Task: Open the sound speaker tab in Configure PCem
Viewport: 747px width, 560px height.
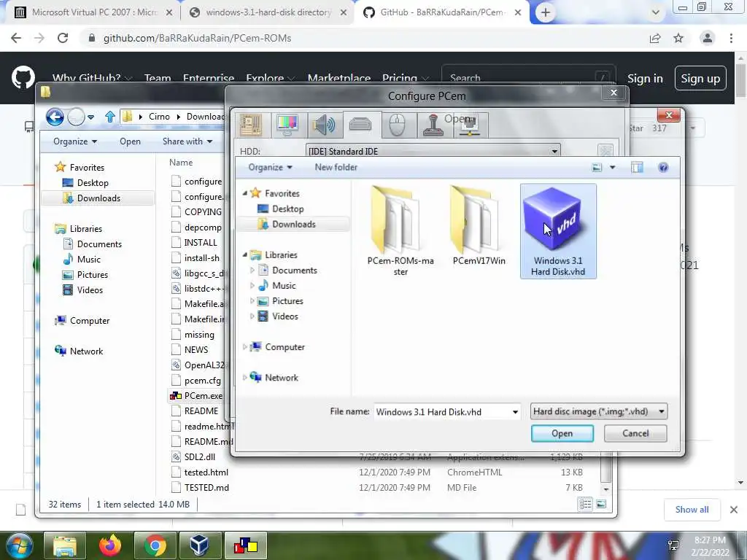Action: [x=324, y=125]
